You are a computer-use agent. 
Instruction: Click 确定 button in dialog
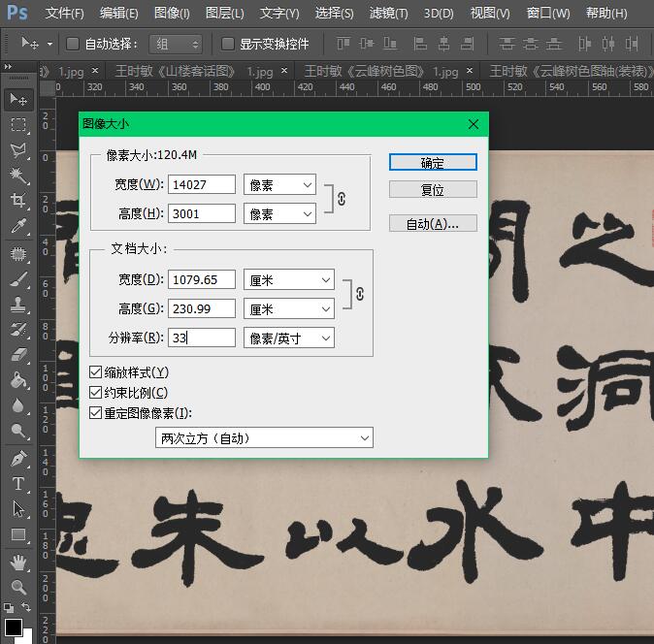click(x=433, y=163)
